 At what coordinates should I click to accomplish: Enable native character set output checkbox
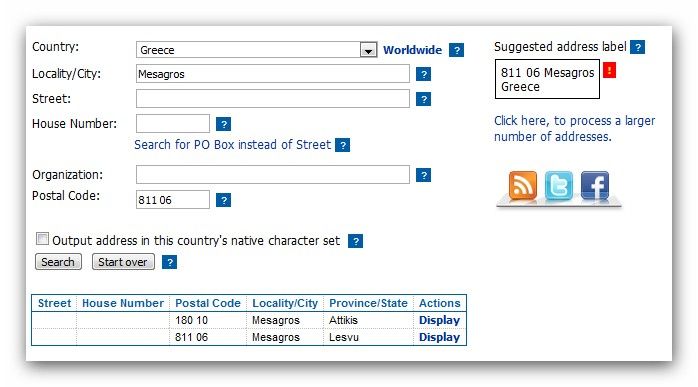42,239
